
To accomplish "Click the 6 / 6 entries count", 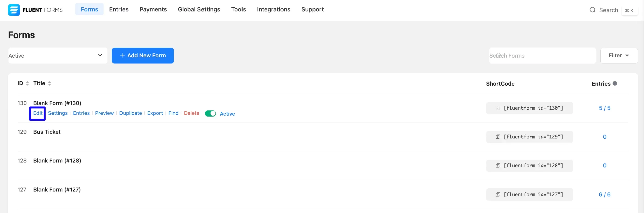I will pyautogui.click(x=605, y=195).
